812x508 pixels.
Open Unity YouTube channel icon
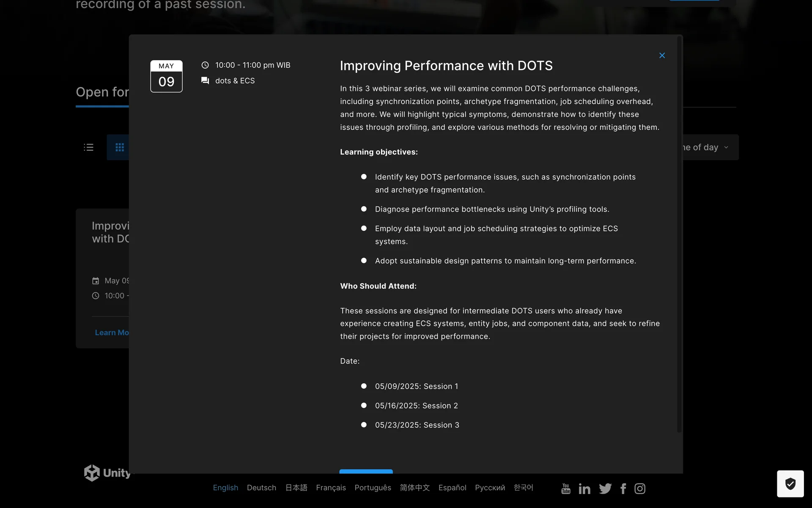click(x=565, y=489)
